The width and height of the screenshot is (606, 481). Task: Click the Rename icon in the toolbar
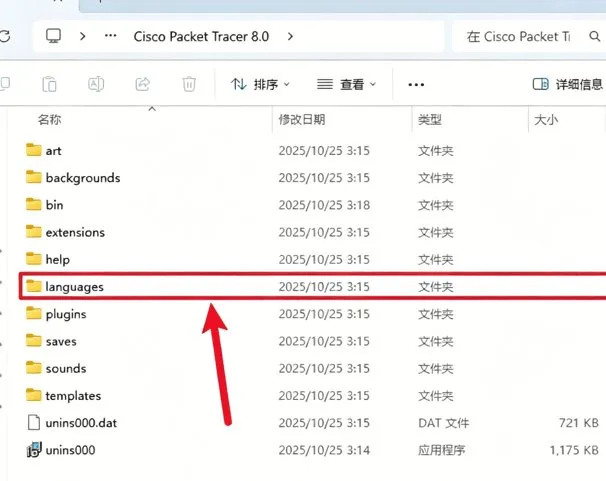tap(96, 84)
